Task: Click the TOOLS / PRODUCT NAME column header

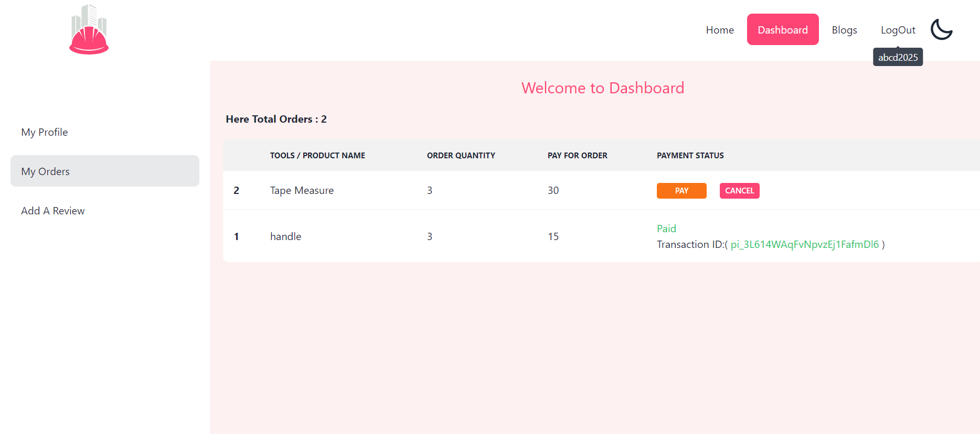Action: (317, 156)
